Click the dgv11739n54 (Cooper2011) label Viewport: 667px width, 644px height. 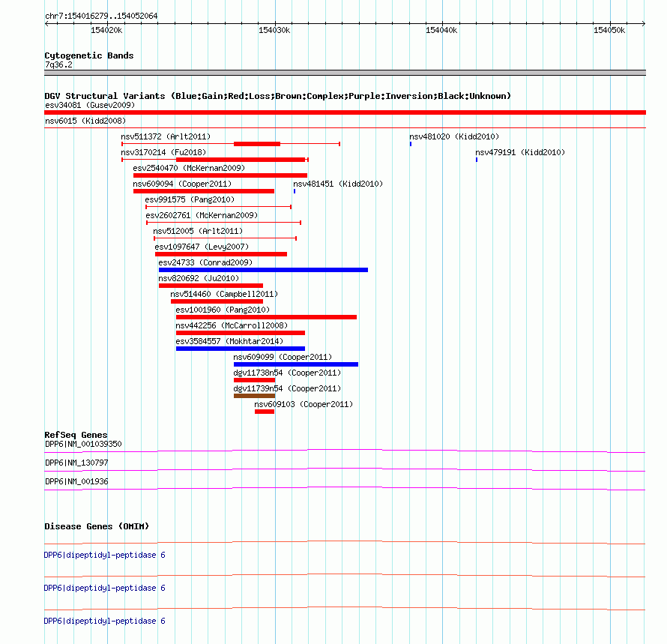click(287, 388)
